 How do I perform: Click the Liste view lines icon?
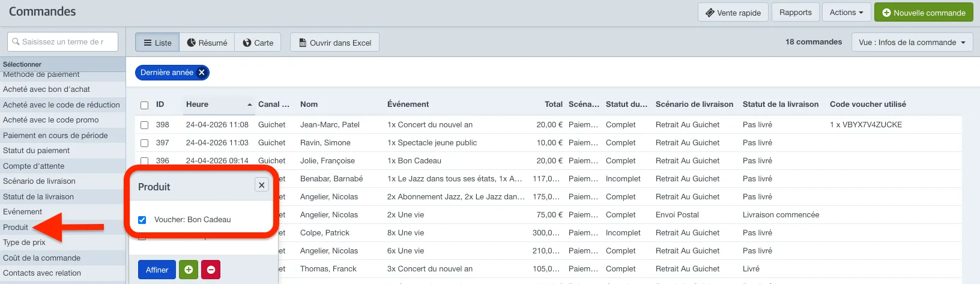pyautogui.click(x=148, y=43)
